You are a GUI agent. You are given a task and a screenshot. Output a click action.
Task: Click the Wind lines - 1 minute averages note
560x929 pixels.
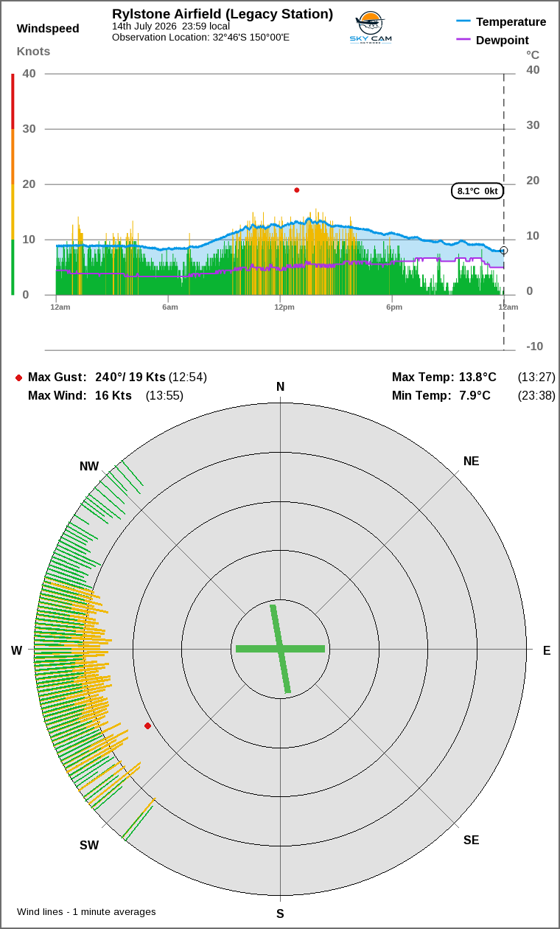point(86,911)
